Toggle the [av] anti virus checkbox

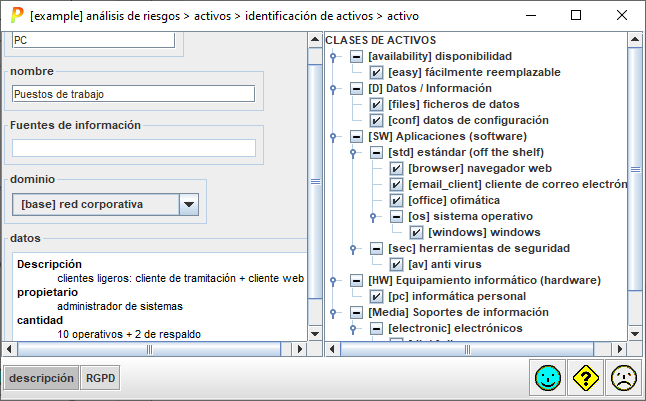point(397,264)
